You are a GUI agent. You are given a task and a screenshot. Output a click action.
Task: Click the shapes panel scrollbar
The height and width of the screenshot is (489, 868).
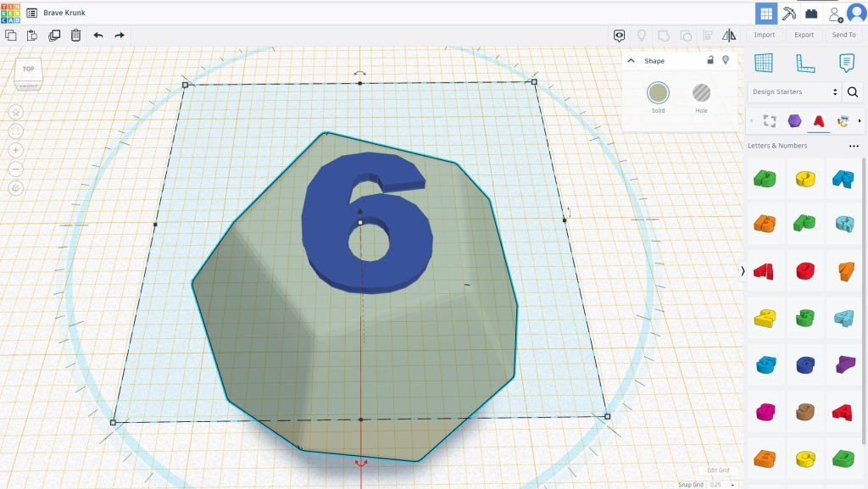coord(864,302)
